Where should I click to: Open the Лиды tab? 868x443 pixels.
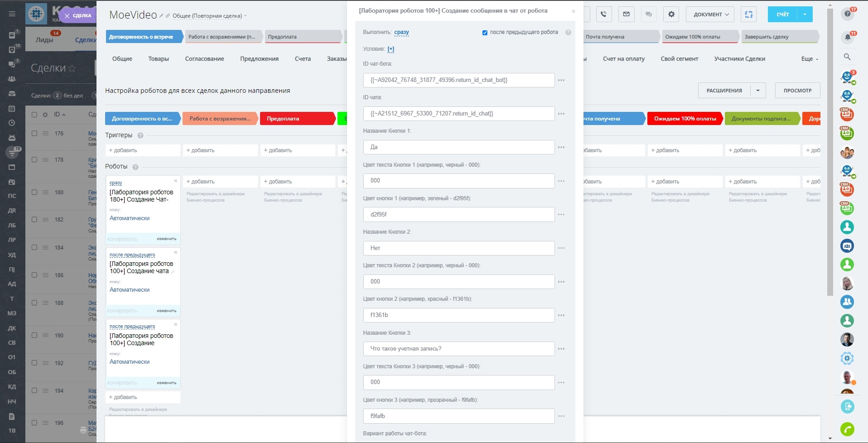pyautogui.click(x=44, y=40)
